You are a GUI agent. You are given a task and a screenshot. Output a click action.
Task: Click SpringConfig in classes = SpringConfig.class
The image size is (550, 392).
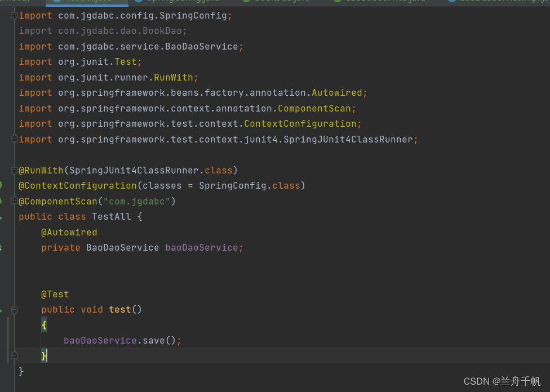pos(233,185)
